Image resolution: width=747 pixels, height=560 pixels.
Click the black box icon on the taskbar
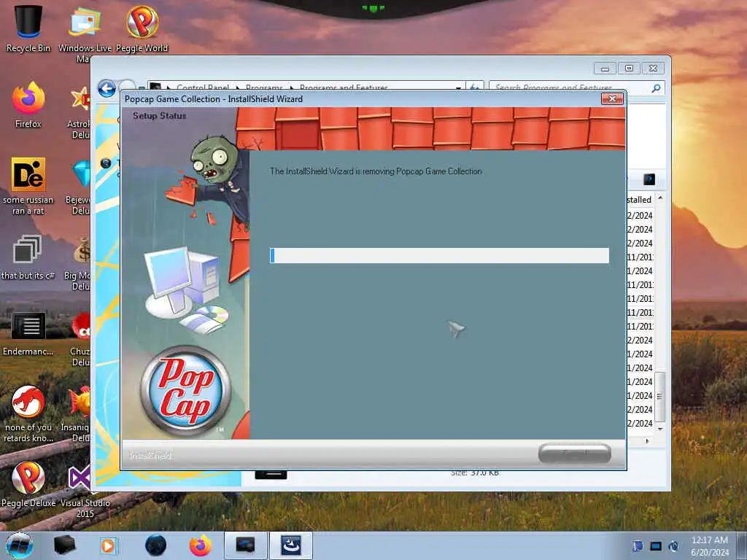coord(64,545)
